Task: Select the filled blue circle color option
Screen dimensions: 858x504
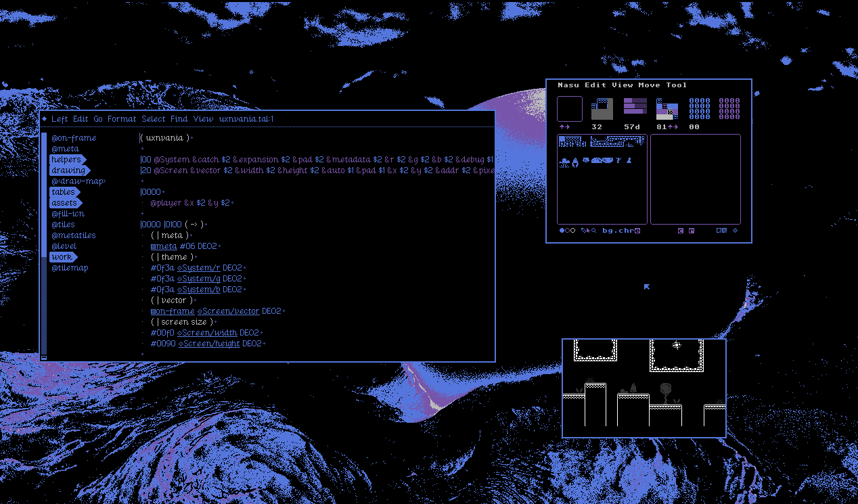Action: [x=562, y=231]
